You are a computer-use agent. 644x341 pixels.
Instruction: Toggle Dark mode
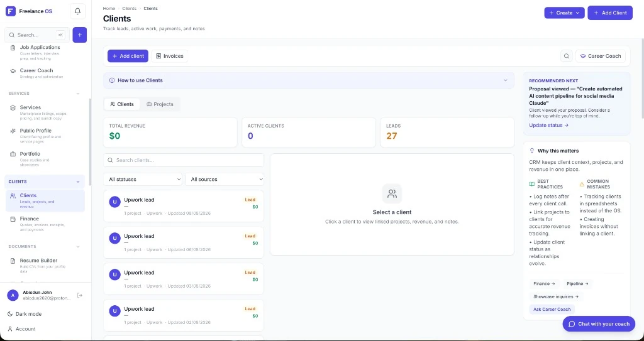pyautogui.click(x=25, y=314)
